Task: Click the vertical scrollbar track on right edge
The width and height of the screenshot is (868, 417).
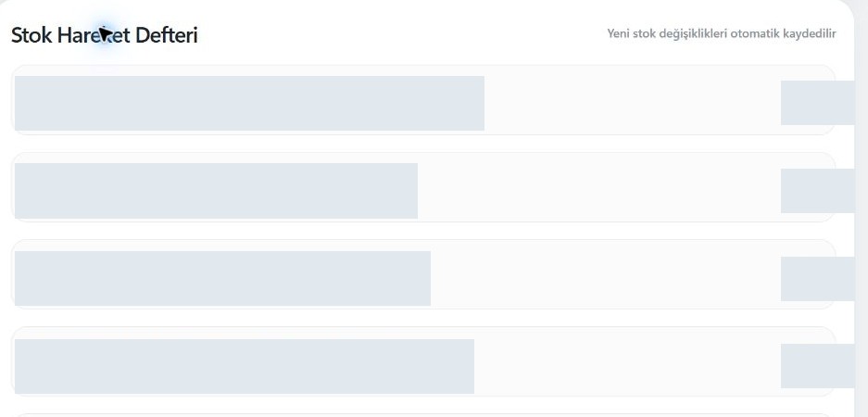Action: pyautogui.click(x=862, y=221)
